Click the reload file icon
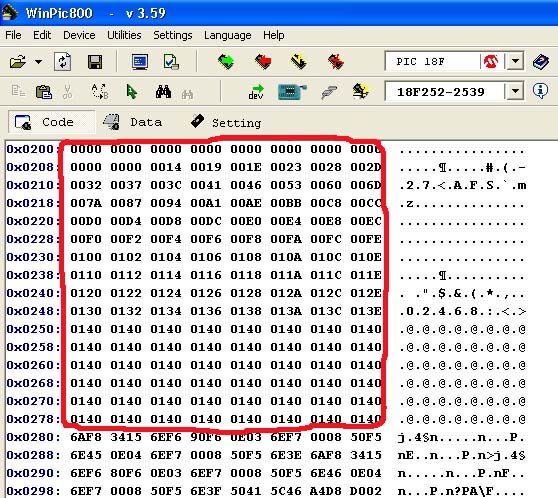Viewport: 558px width, 498px height. tap(63, 62)
